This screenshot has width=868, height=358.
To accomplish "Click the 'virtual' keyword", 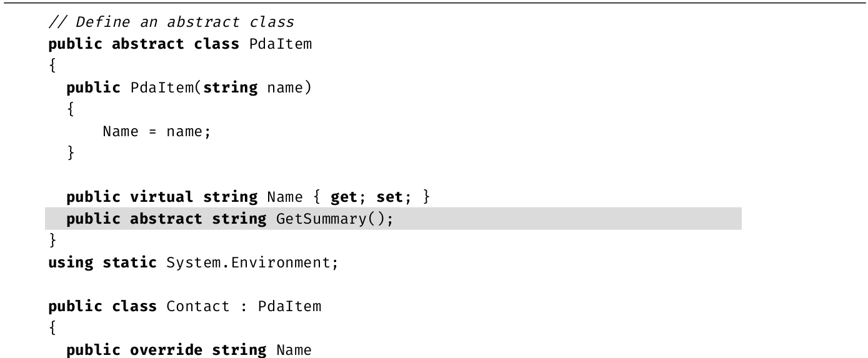I will tap(162, 197).
